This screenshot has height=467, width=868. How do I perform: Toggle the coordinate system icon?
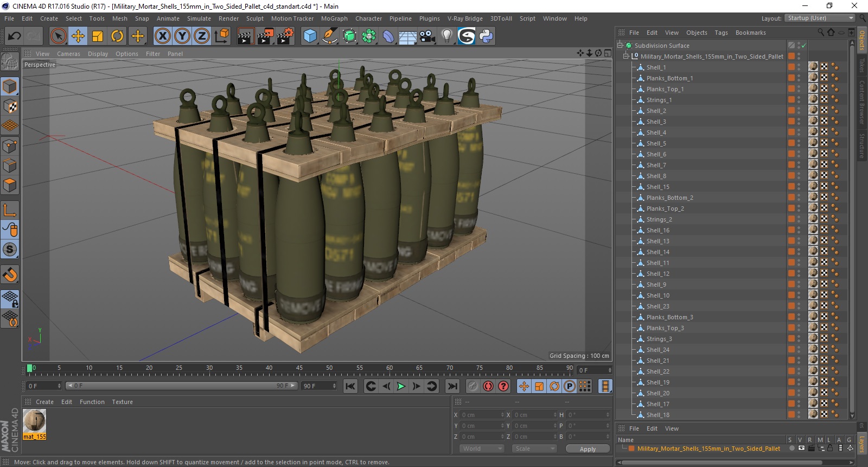(221, 36)
